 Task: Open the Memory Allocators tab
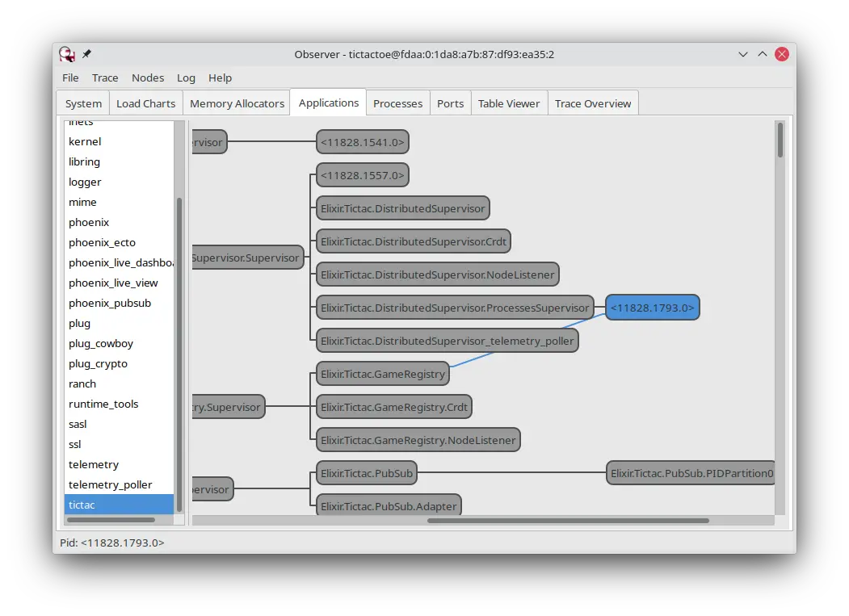pyautogui.click(x=237, y=103)
